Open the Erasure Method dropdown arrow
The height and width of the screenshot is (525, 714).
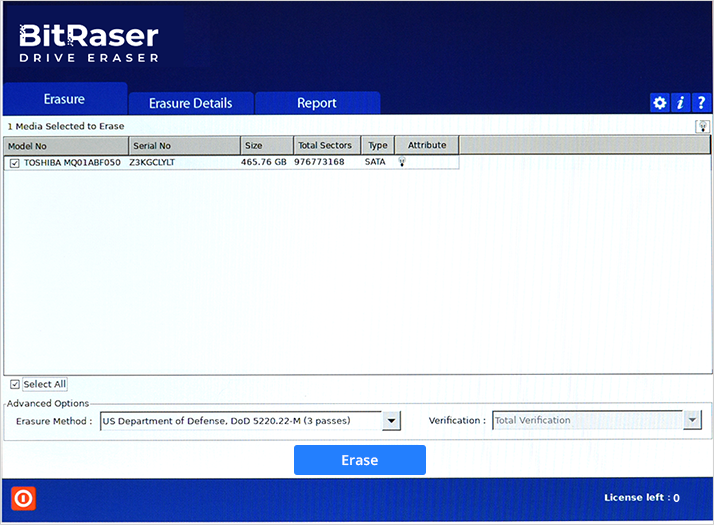pos(391,421)
